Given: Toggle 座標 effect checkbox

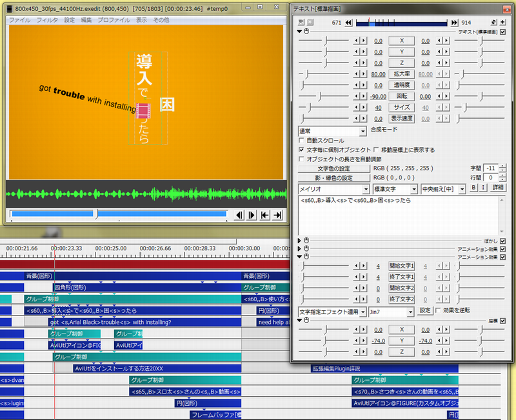Looking at the screenshot, I should click(503, 321).
